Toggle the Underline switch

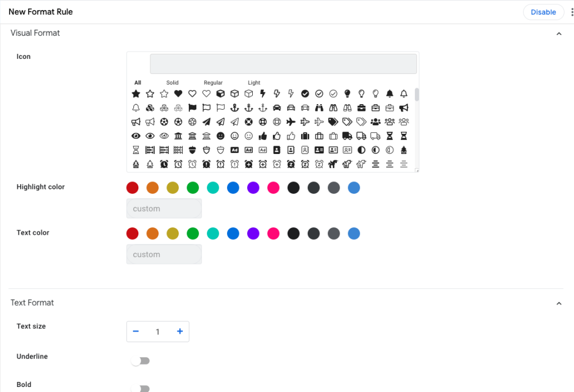pyautogui.click(x=140, y=361)
